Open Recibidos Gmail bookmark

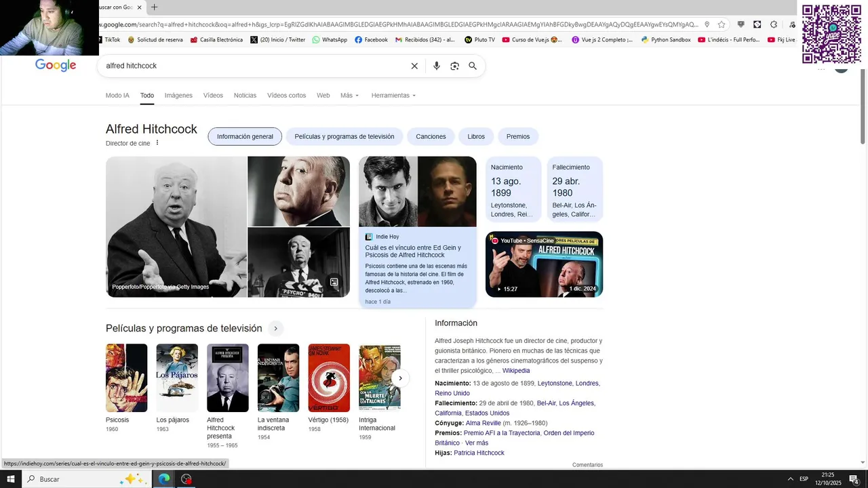tap(425, 40)
